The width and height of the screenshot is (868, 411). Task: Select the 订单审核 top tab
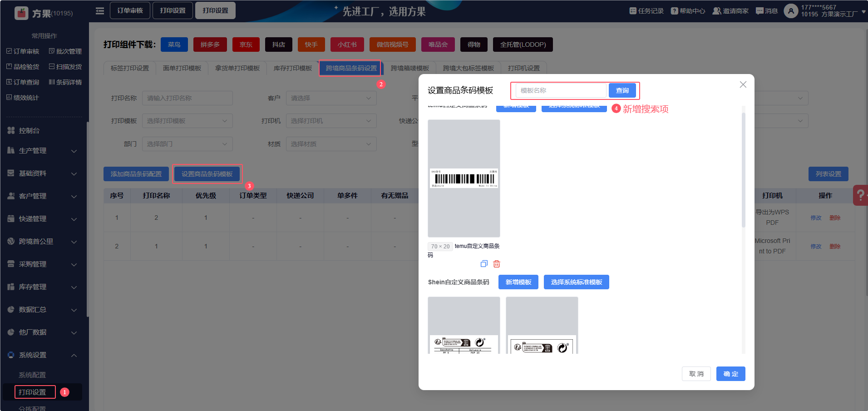(x=130, y=10)
